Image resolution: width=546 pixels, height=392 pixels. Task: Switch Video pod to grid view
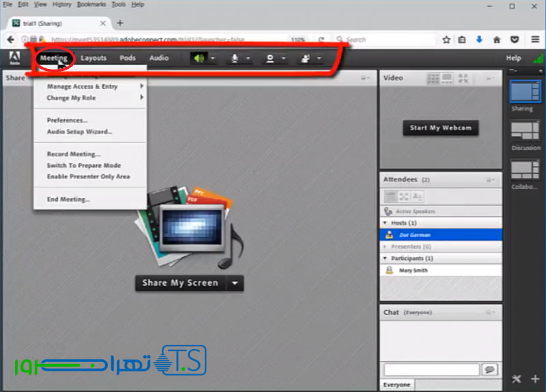click(433, 78)
